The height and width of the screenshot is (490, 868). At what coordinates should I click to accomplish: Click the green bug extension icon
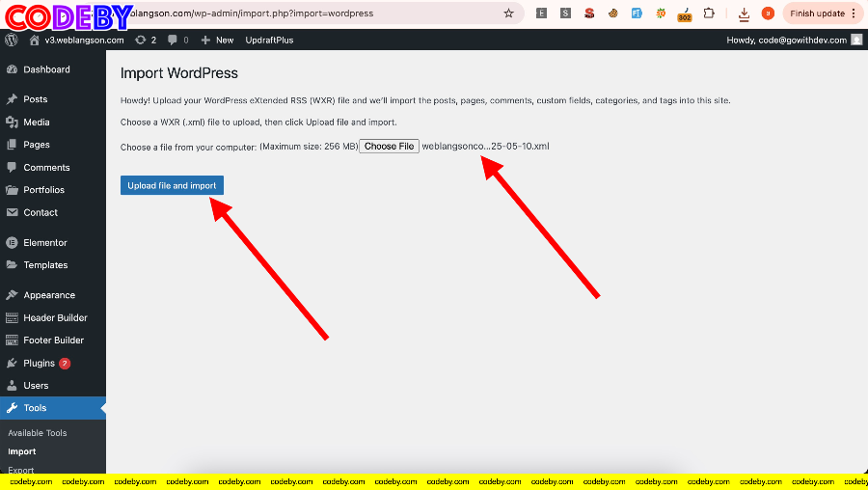661,14
